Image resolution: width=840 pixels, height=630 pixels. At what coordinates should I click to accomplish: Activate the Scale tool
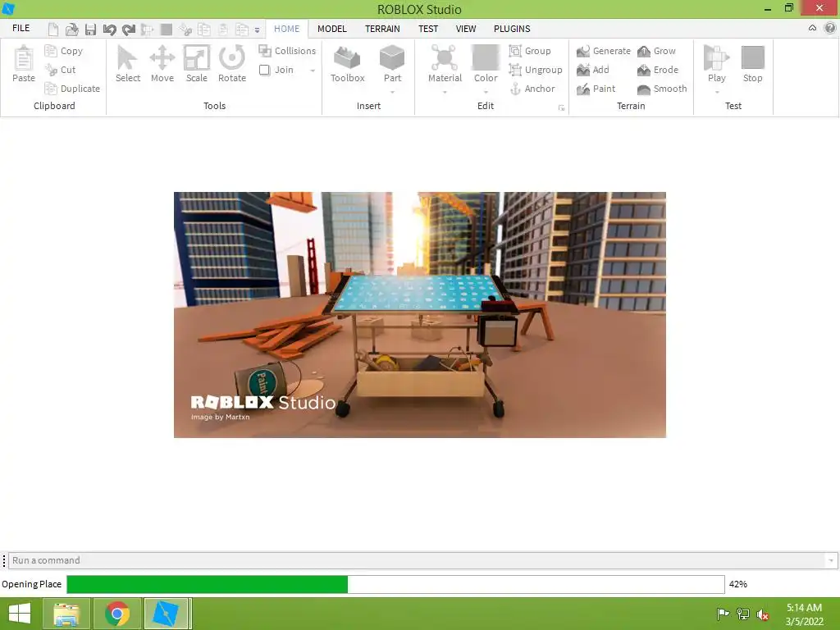[197, 64]
